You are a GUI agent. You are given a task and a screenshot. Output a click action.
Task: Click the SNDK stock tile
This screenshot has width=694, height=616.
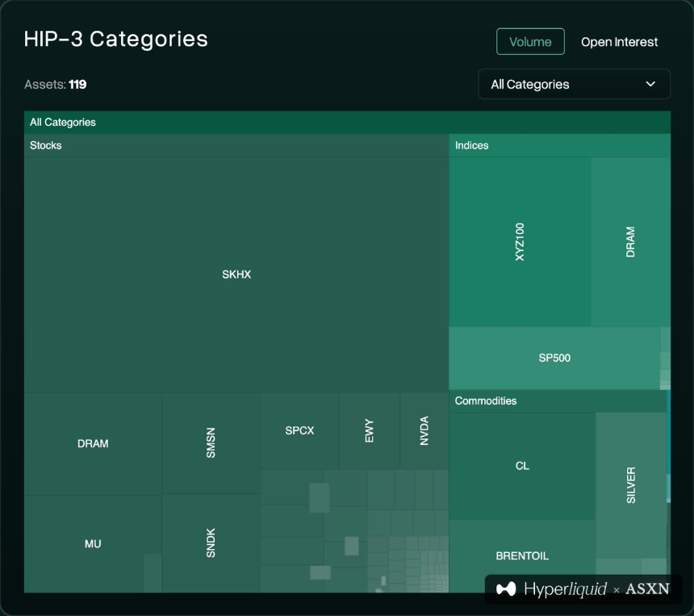click(x=211, y=543)
